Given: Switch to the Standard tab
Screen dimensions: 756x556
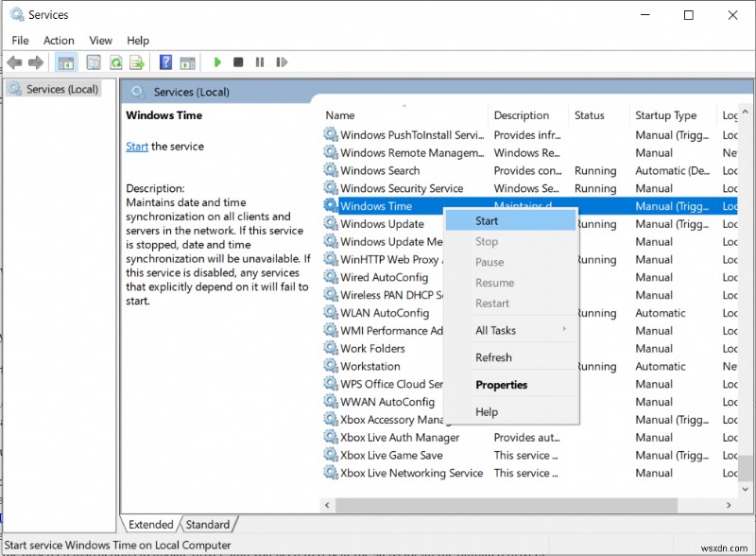Looking at the screenshot, I should click(x=208, y=524).
